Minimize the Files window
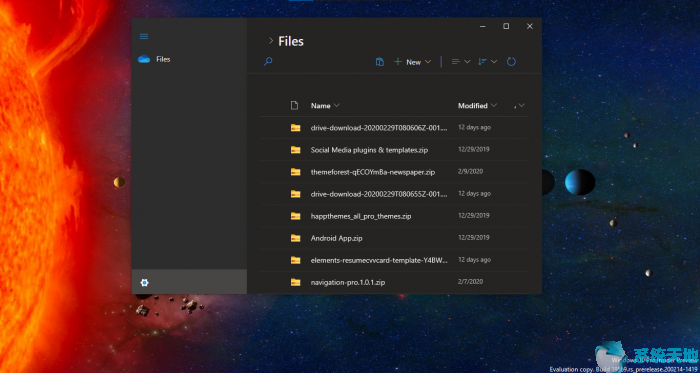This screenshot has width=700, height=373. [x=483, y=26]
